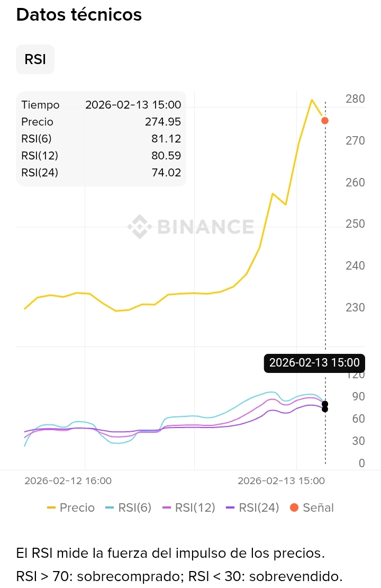
Task: Click the black 2026-02-13 15:00 crosshair label
Action: (314, 363)
